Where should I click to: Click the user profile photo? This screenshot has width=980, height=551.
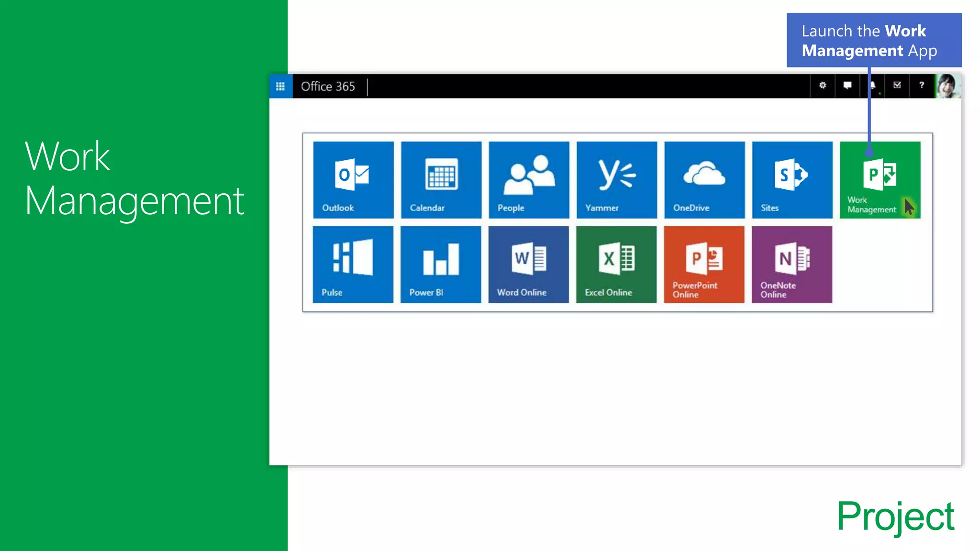(948, 86)
